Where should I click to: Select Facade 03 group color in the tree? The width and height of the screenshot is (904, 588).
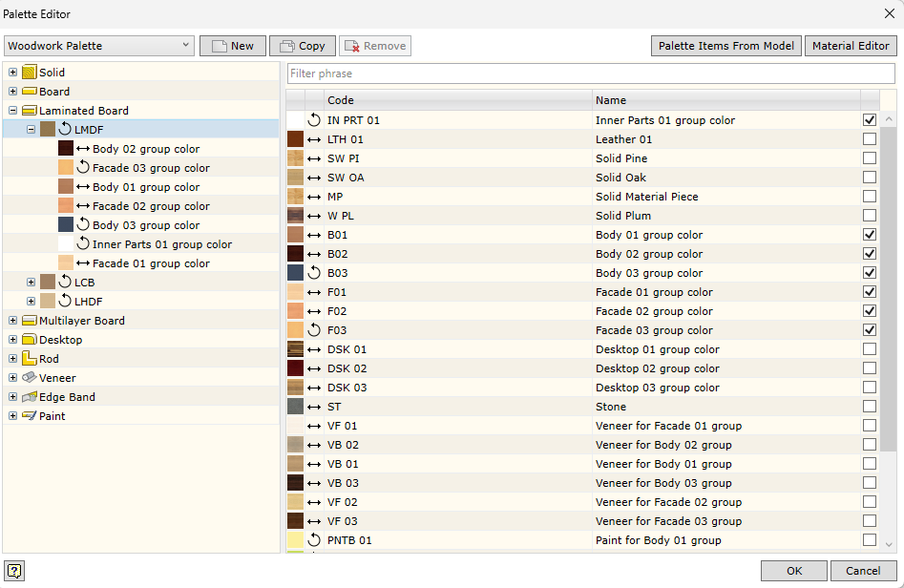coord(151,168)
